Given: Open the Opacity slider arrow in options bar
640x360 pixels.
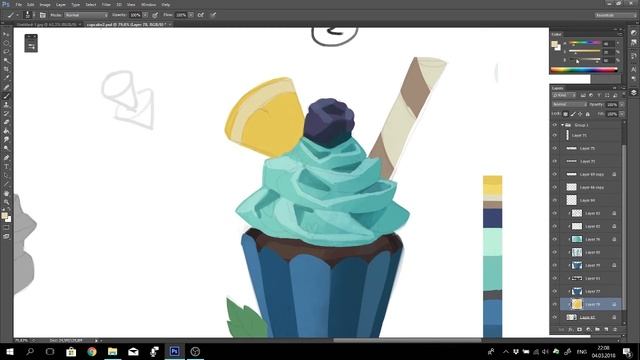Looking at the screenshot, I should click(x=145, y=15).
